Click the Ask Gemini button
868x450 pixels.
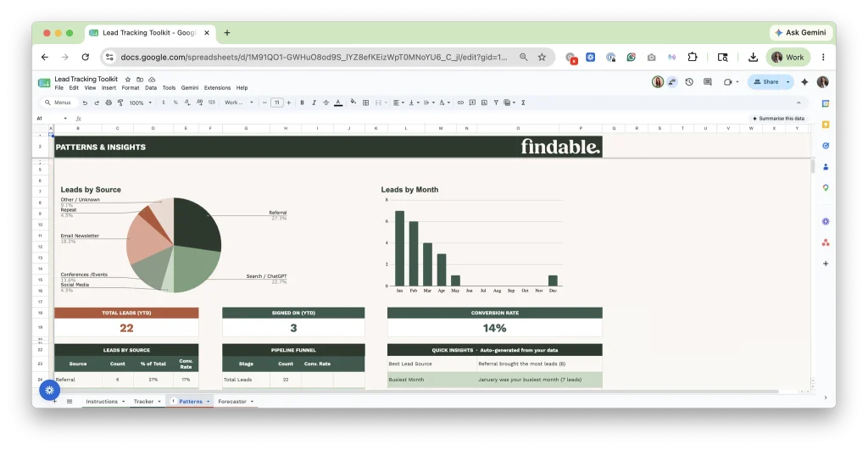tap(801, 33)
